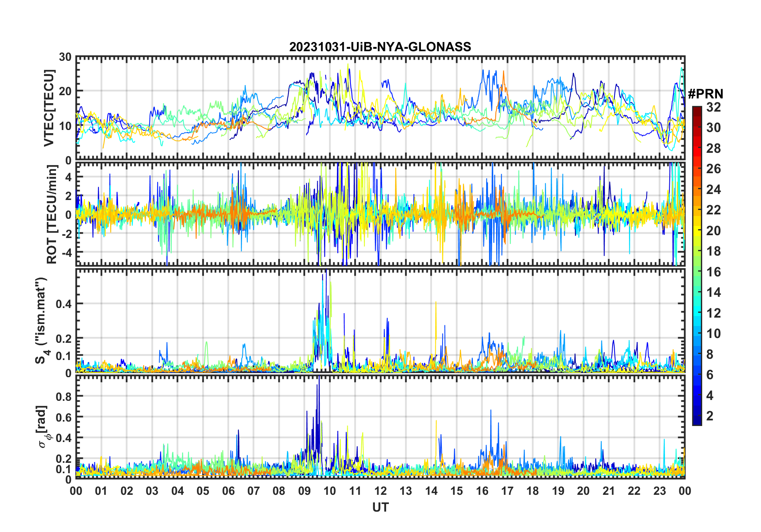
Task: Click x-axis tick label 18
Action: click(533, 491)
